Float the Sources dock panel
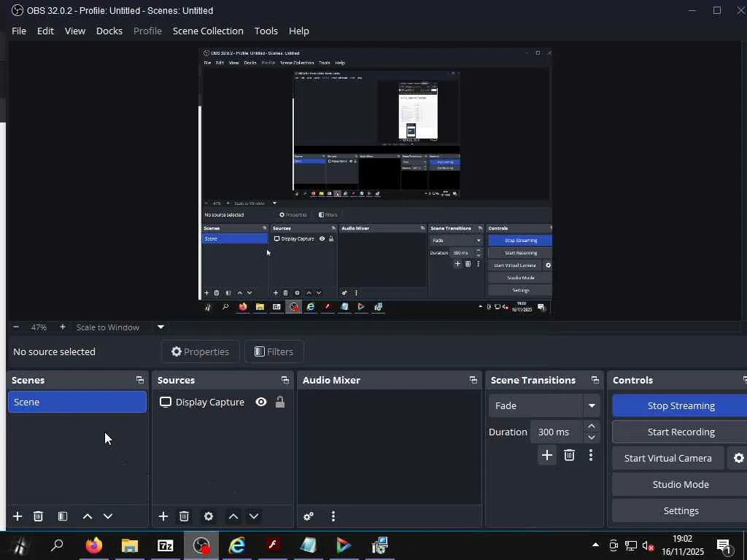This screenshot has width=747, height=560. click(285, 380)
